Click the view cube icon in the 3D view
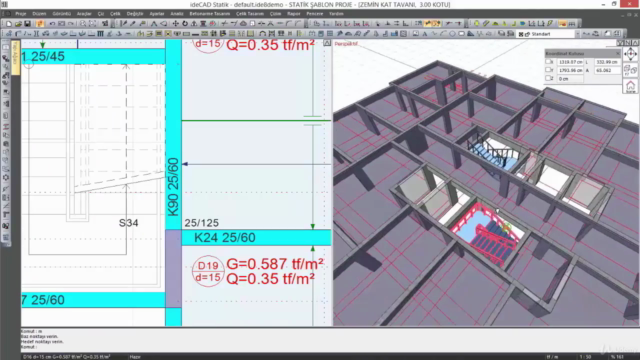The height and width of the screenshot is (360, 640). (x=630, y=70)
